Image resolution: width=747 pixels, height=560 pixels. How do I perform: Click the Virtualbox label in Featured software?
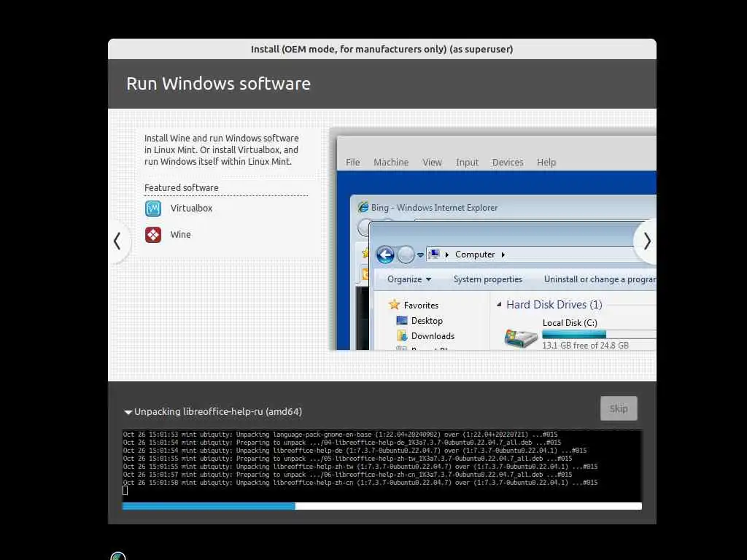[192, 209]
